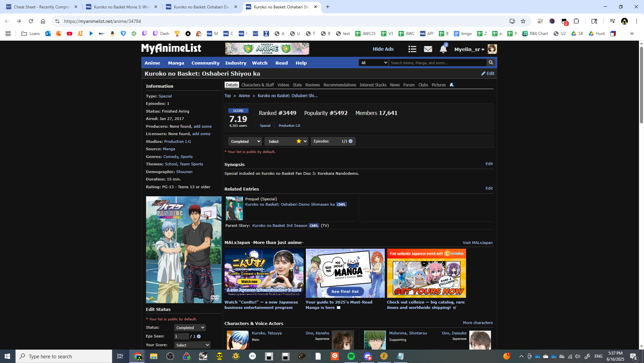The width and height of the screenshot is (644, 363).
Task: Click the Visit MALxJapan link
Action: [477, 243]
